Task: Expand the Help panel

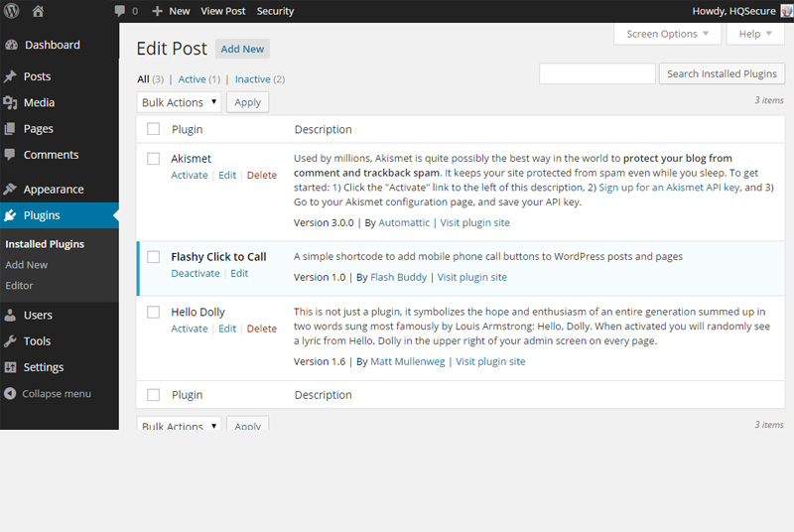Action: tap(755, 34)
